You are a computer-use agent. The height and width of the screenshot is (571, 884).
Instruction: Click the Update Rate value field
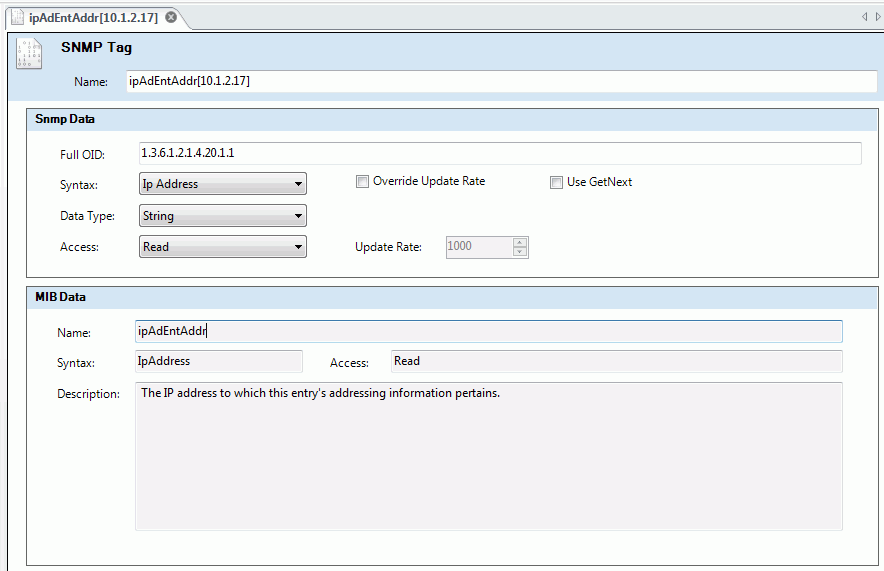[477, 247]
